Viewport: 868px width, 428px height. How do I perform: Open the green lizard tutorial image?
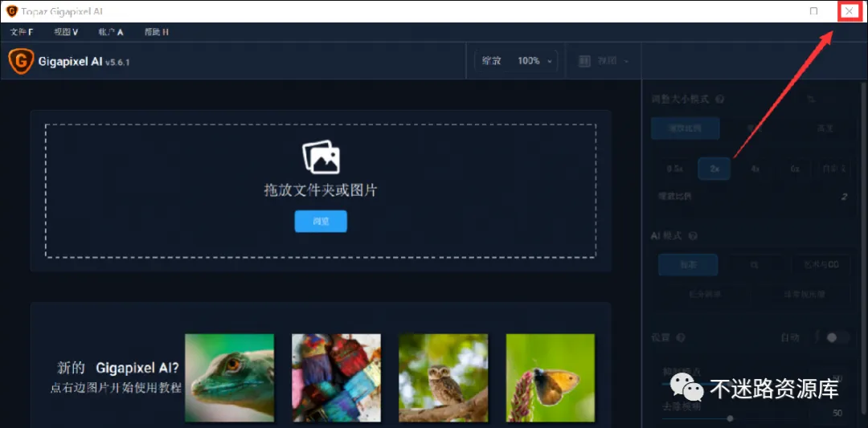(229, 377)
